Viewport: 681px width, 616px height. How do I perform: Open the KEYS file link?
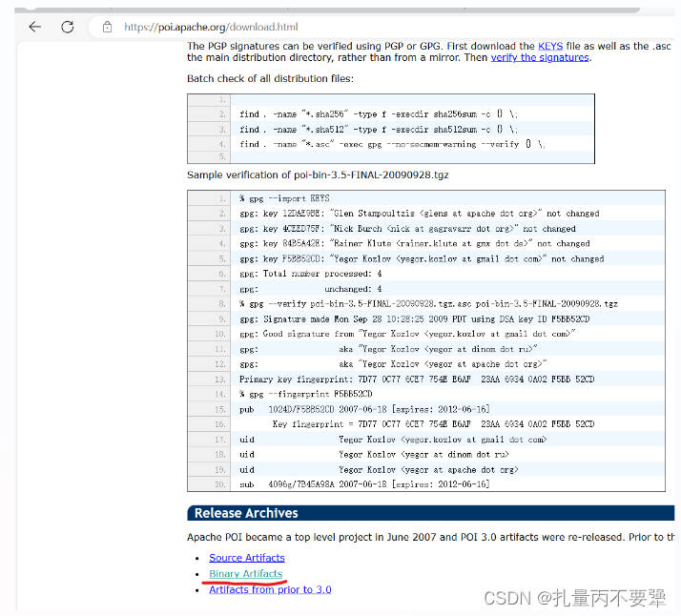coord(550,46)
